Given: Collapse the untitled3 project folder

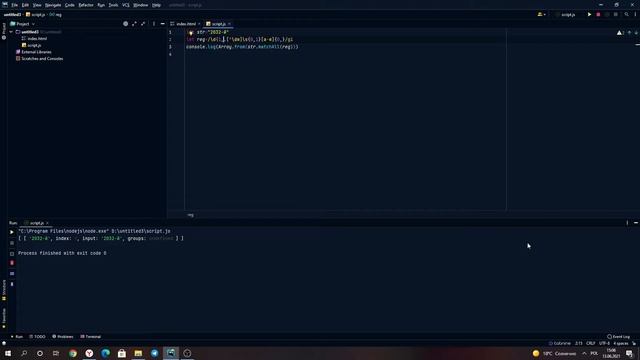Looking at the screenshot, I should (11, 32).
